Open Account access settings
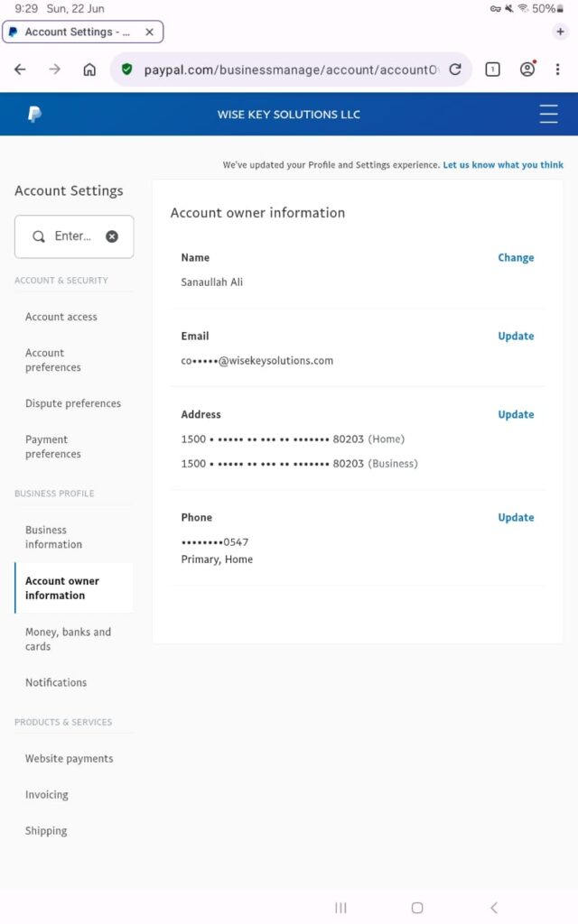This screenshot has width=578, height=924. (61, 317)
